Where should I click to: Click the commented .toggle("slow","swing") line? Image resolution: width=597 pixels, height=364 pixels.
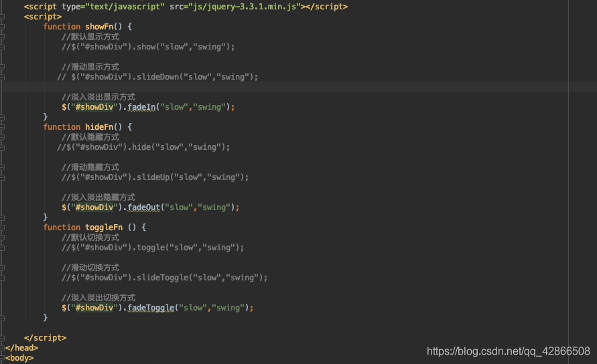[153, 248]
